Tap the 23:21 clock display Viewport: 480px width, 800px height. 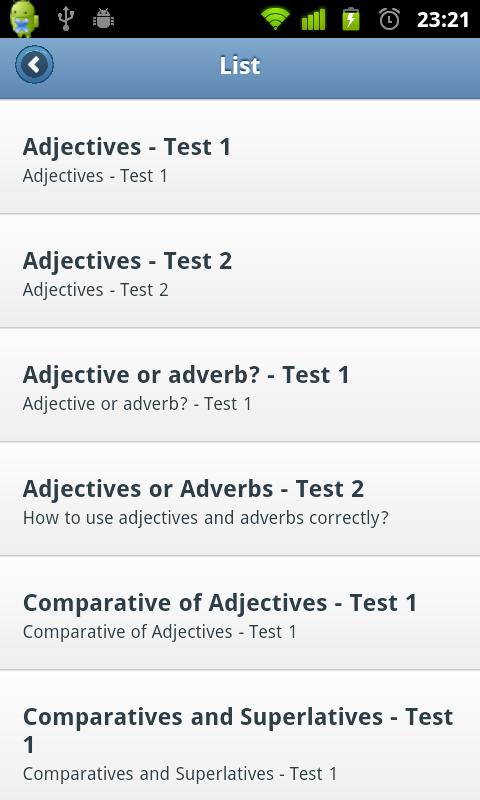443,19
